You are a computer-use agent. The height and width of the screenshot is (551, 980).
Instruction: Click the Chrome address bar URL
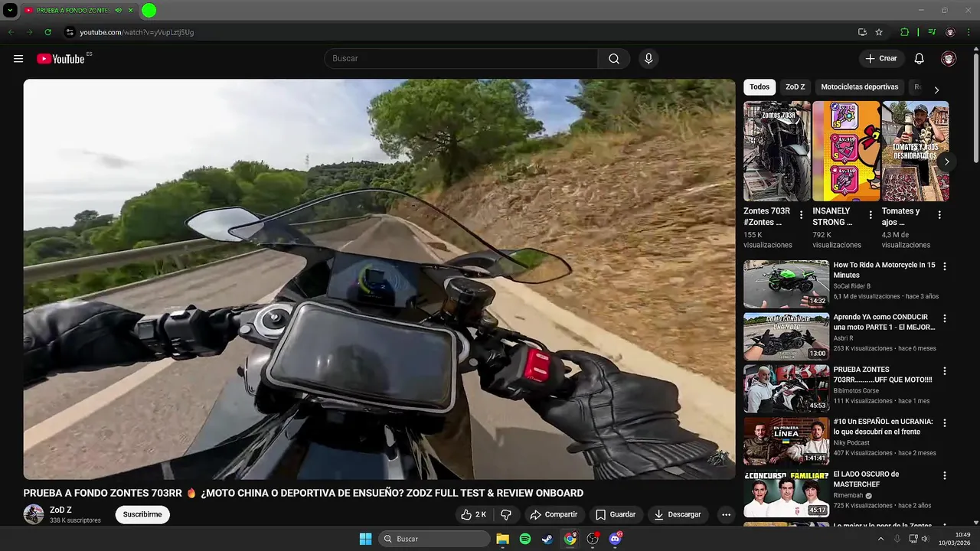(x=137, y=32)
